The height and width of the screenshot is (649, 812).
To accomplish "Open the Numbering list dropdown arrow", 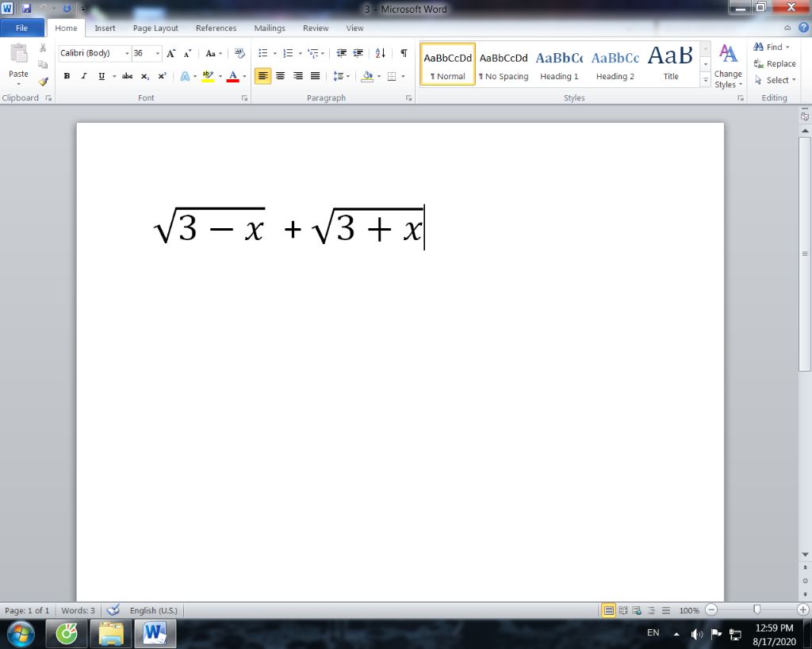I will [x=300, y=53].
